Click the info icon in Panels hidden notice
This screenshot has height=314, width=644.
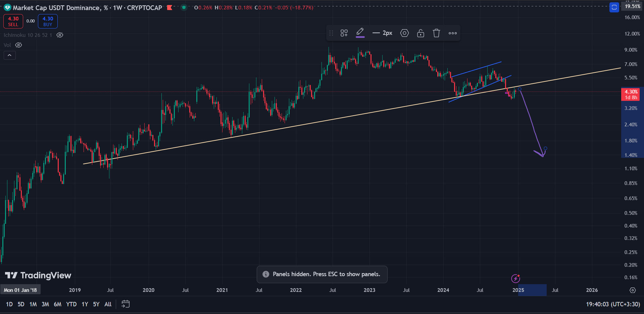tap(266, 274)
